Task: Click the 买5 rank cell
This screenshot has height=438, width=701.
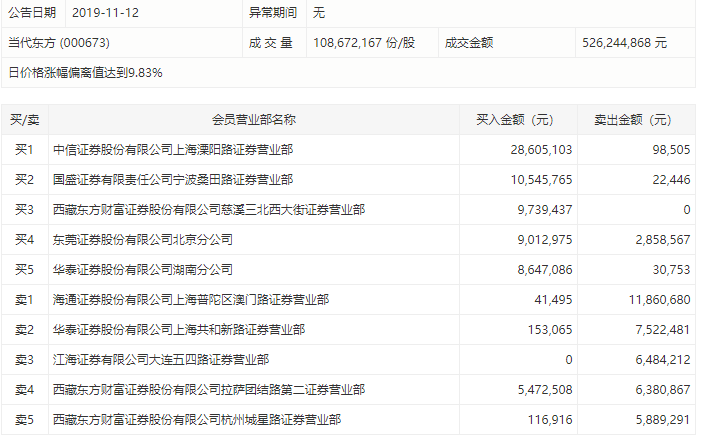Action: [x=24, y=270]
